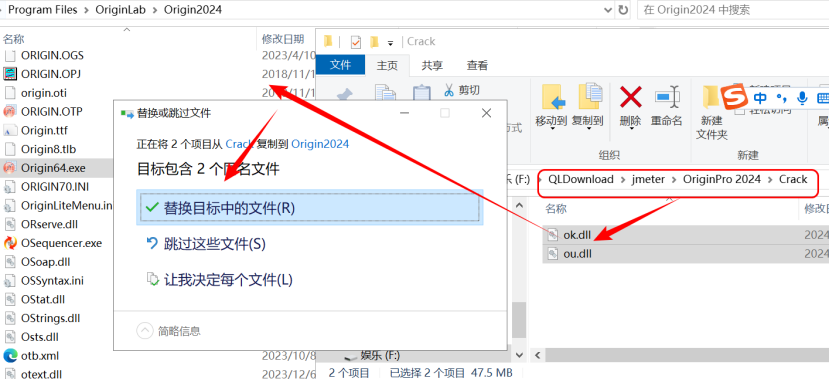Click QLDownload in Crack window breadcrumb

coord(581,179)
